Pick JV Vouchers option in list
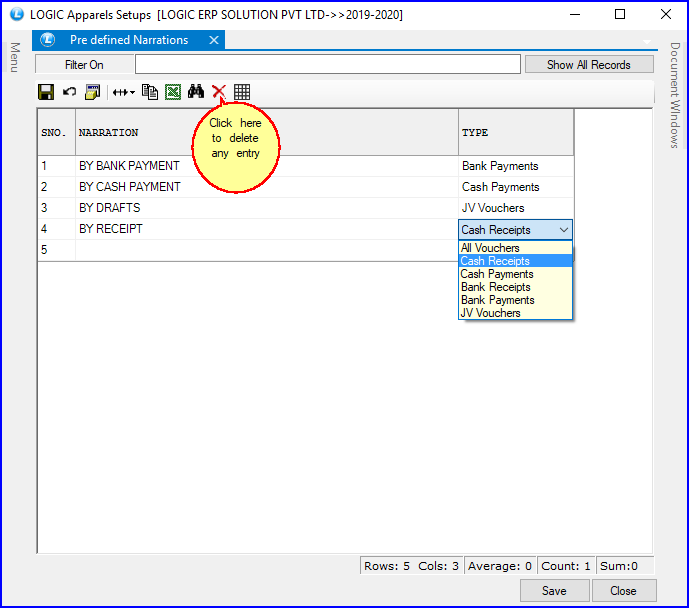 491,313
